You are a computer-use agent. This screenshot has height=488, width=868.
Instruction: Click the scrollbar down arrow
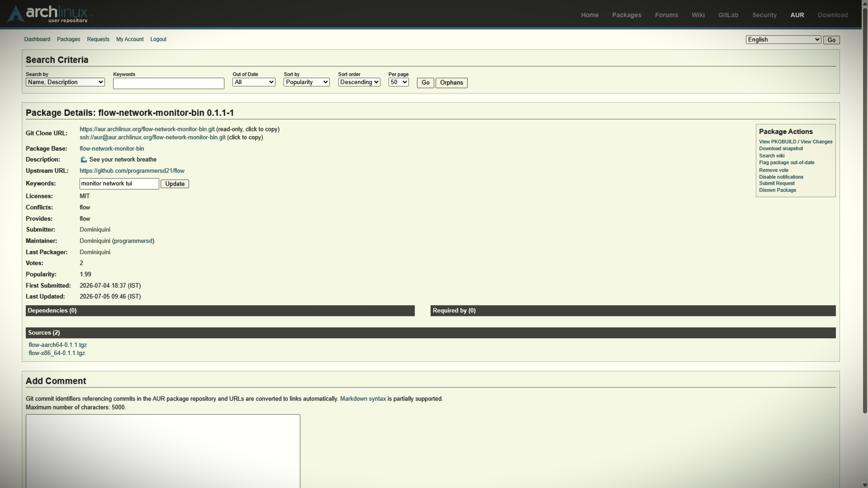tap(865, 485)
